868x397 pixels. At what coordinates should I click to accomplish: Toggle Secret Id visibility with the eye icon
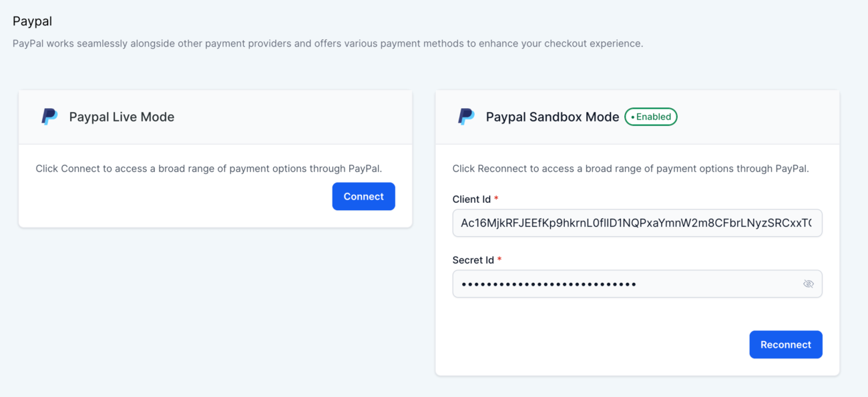click(809, 284)
